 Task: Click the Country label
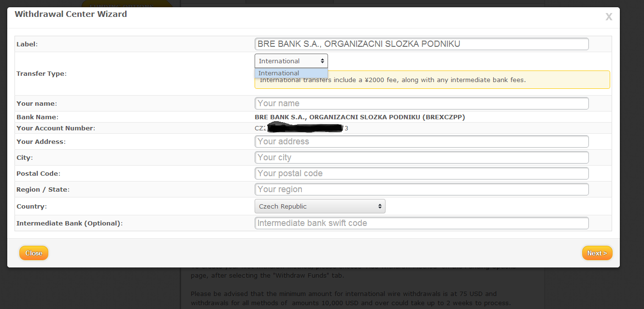(x=32, y=206)
